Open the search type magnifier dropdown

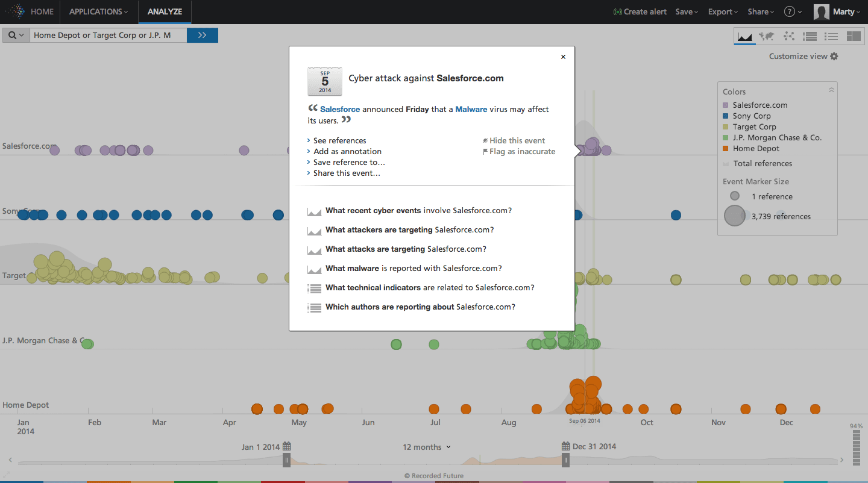(x=16, y=35)
